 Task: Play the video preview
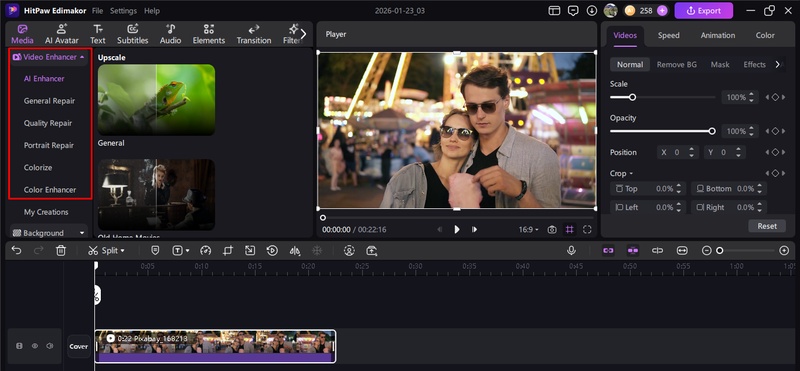[x=457, y=230]
